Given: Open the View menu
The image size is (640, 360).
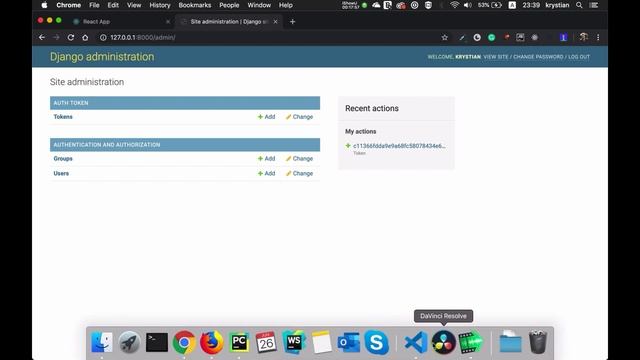Looking at the screenshot, I should pyautogui.click(x=134, y=5).
